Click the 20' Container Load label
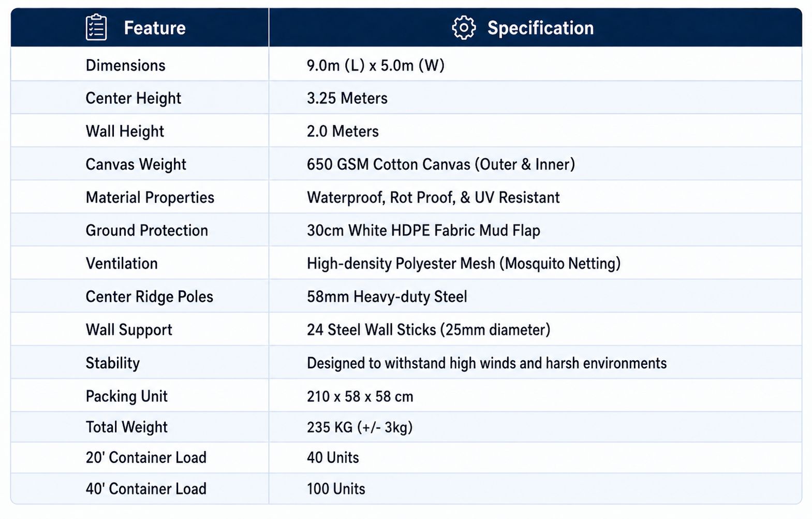 point(146,458)
